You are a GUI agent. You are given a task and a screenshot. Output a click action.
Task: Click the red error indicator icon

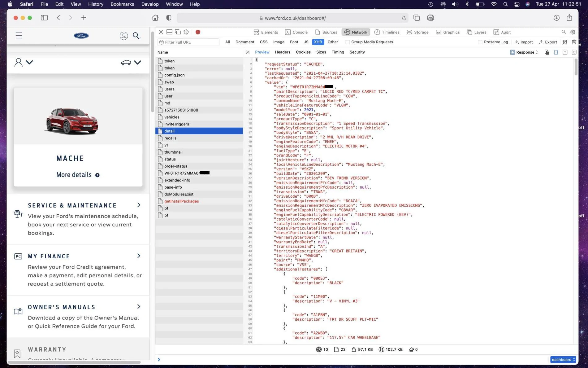[x=198, y=32]
